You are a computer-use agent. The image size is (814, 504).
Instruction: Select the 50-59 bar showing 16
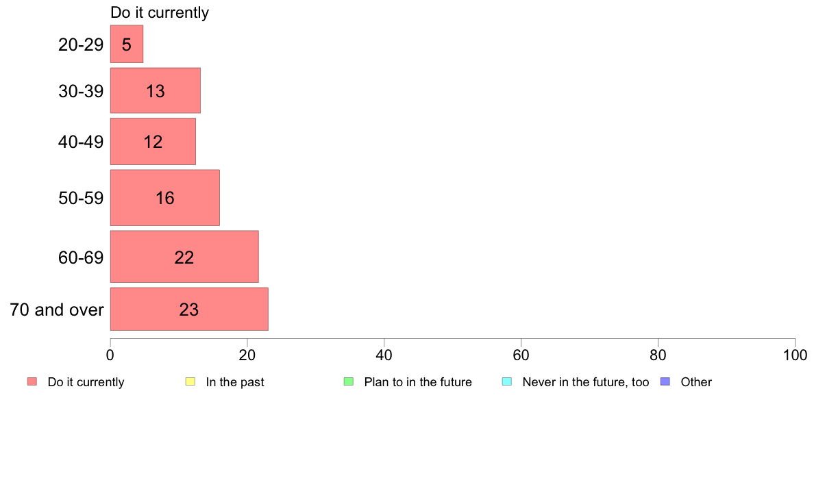click(x=165, y=198)
